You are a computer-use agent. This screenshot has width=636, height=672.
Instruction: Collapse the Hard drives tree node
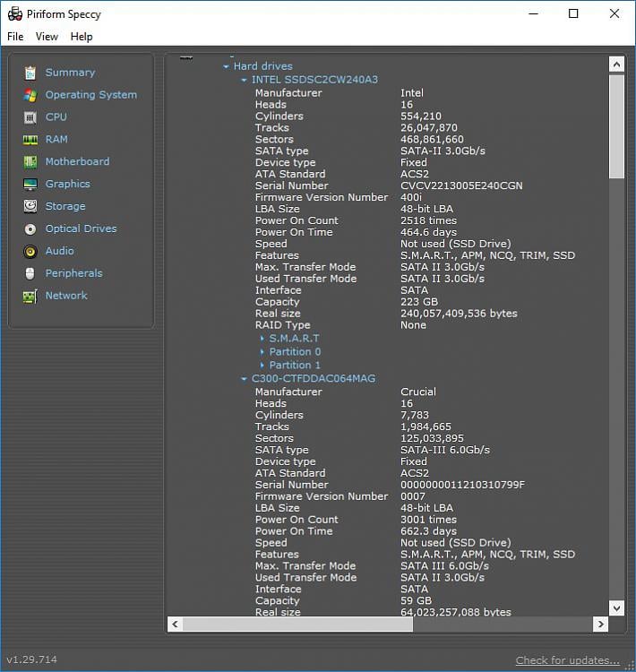click(x=226, y=66)
